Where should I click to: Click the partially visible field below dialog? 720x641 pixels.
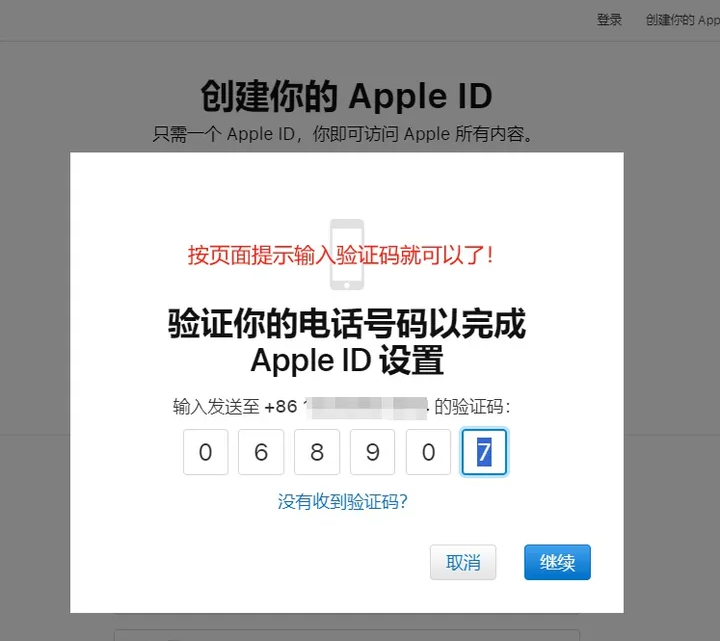tap(347, 635)
